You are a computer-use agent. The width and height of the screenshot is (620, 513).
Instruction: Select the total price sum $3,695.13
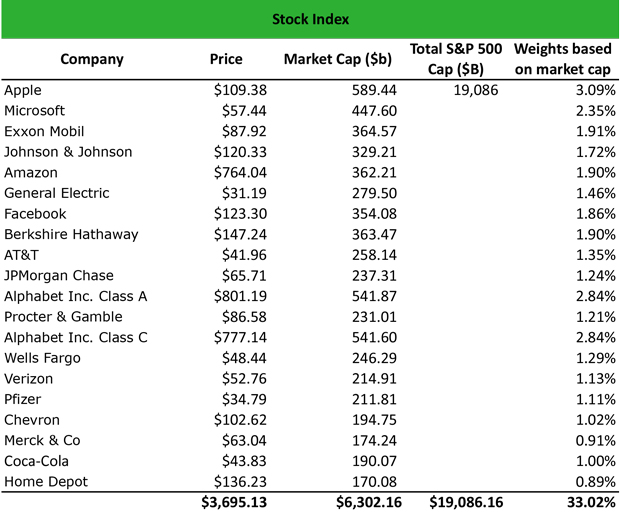point(234,503)
